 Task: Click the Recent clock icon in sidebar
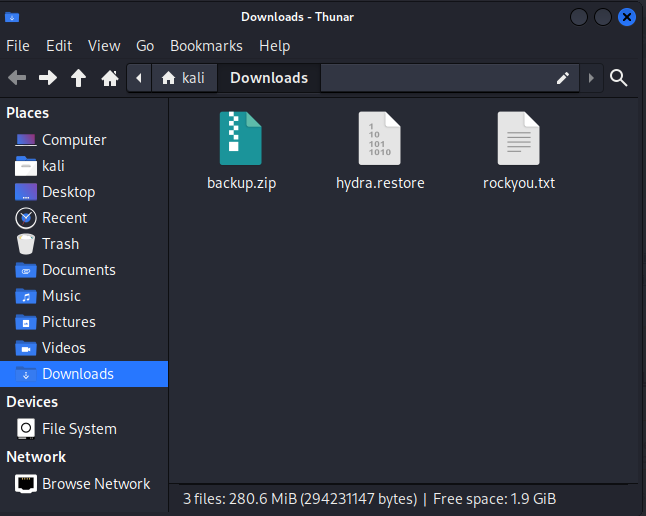point(26,218)
